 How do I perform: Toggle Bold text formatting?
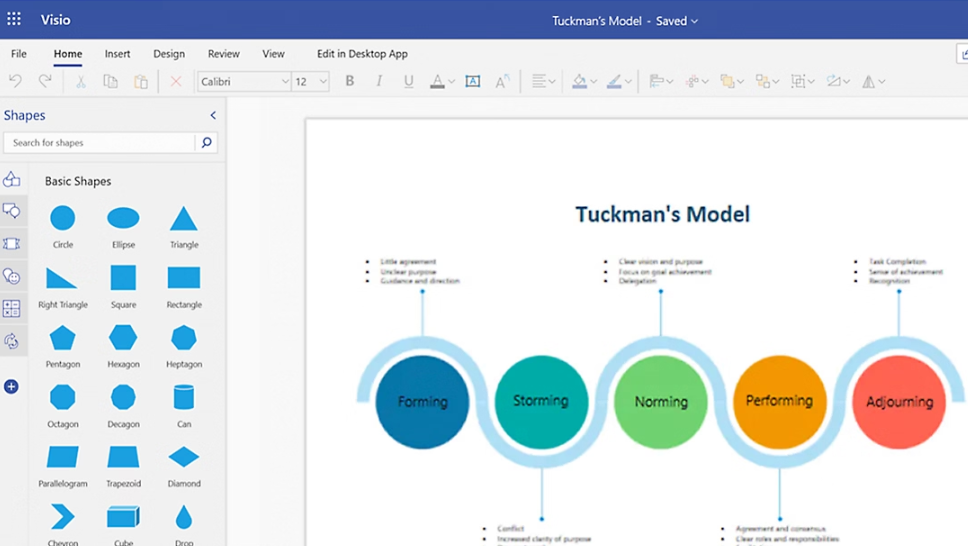[349, 81]
